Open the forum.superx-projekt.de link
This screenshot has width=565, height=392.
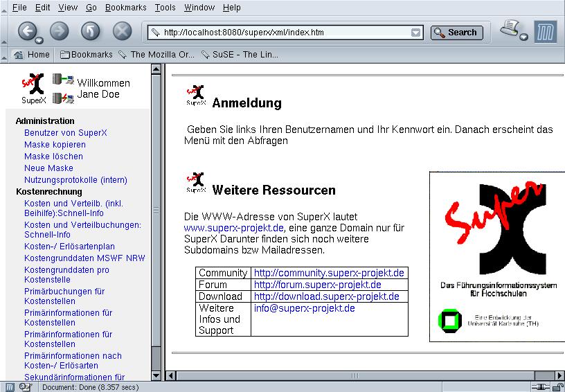(x=317, y=285)
